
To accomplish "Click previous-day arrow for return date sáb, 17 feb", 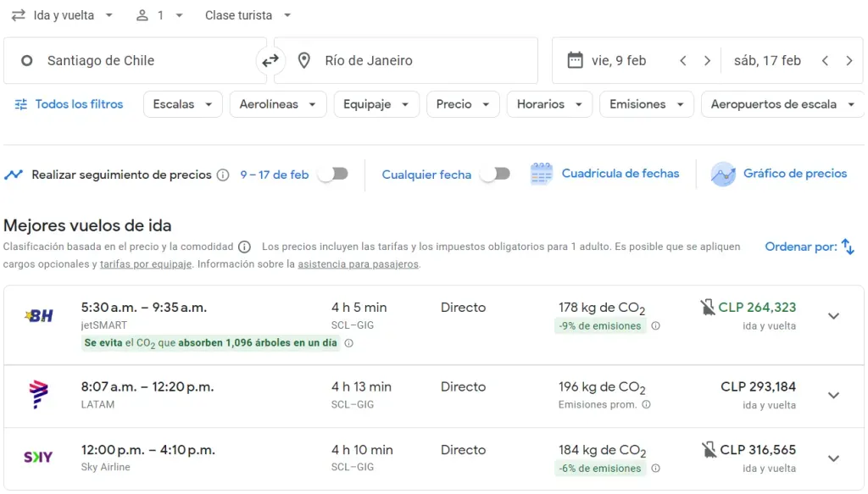I will pos(825,61).
